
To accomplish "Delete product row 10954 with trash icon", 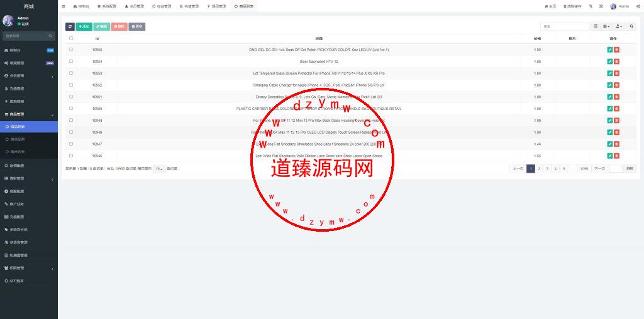I will point(616,62).
